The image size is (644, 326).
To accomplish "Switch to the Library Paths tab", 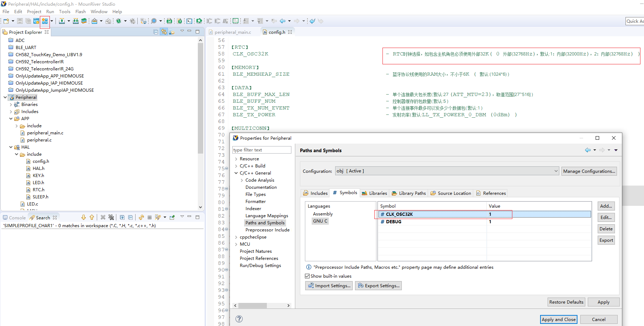I will coord(408,193).
